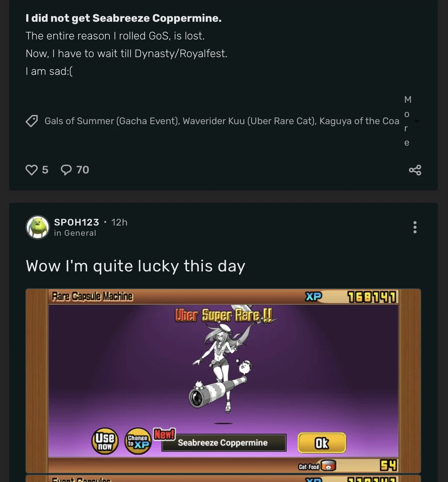Go to the General category link

tap(80, 233)
